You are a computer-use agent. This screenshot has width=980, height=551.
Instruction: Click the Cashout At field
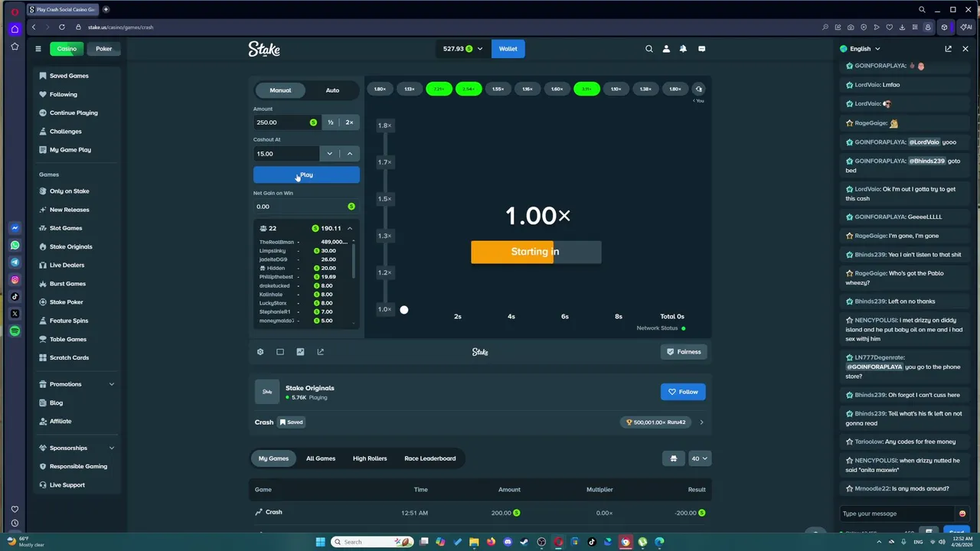tap(286, 154)
